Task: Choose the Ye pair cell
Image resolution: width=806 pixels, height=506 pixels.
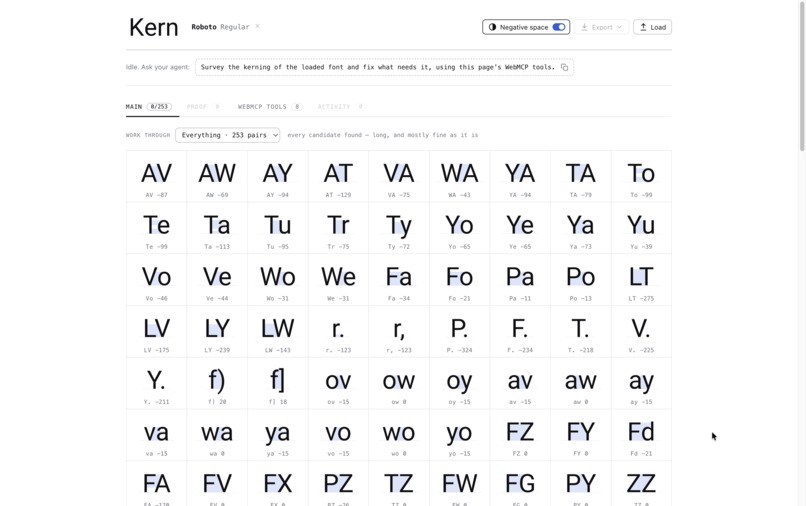Action: pos(520,228)
